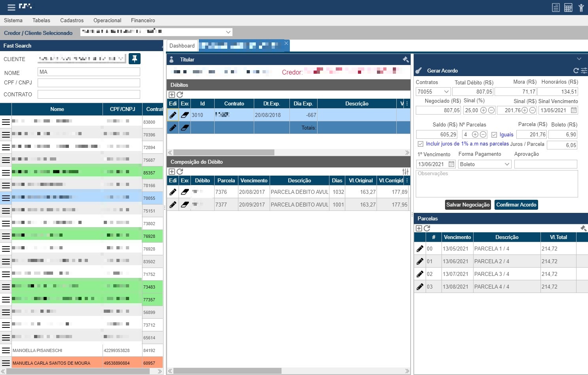Open the Operacional menu

[107, 20]
